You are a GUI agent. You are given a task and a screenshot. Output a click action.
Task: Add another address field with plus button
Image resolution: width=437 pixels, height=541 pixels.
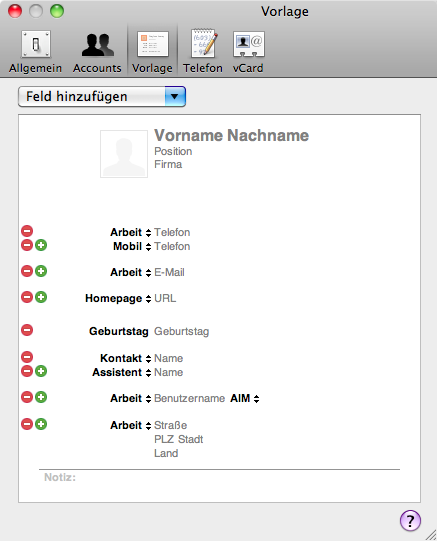(41, 424)
